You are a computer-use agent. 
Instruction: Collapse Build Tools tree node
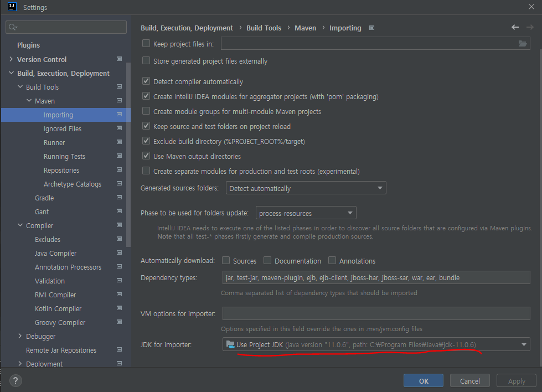pyautogui.click(x=20, y=87)
